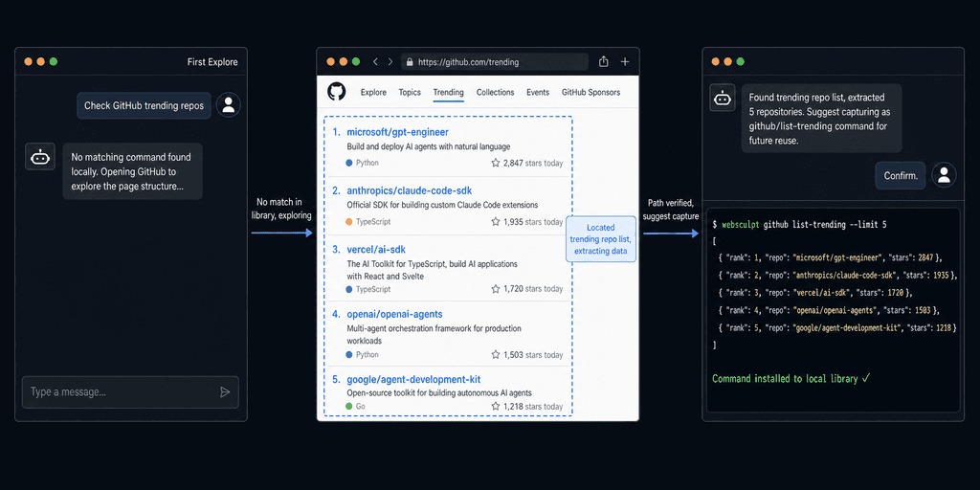Click the browser forward arrow
This screenshot has width=980, height=490.
[390, 62]
